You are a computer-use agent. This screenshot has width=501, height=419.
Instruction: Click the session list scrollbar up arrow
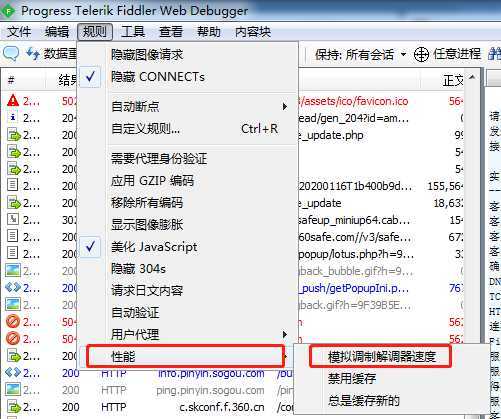click(472, 77)
